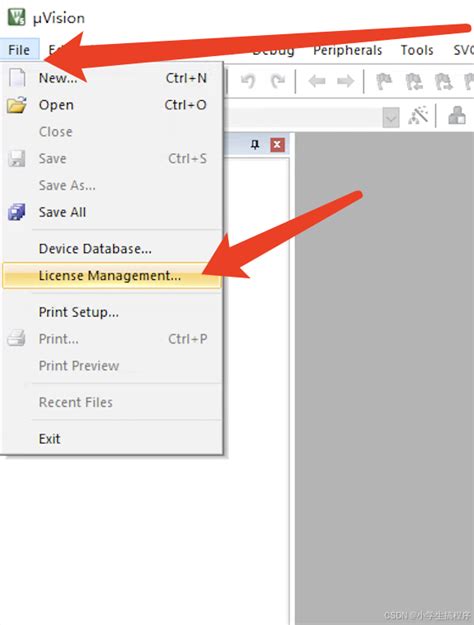
Task: Click the navigate forward arrow icon
Action: [x=345, y=81]
